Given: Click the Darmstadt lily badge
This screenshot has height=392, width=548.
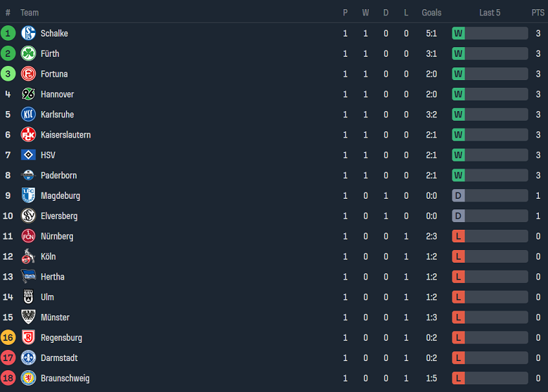Looking at the screenshot, I should pyautogui.click(x=28, y=358).
